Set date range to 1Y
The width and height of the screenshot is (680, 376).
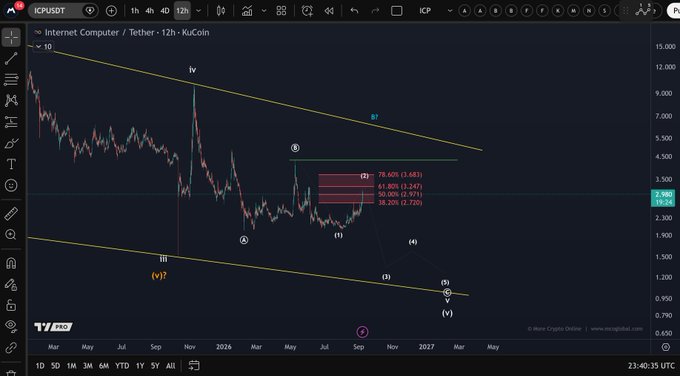[x=140, y=366]
